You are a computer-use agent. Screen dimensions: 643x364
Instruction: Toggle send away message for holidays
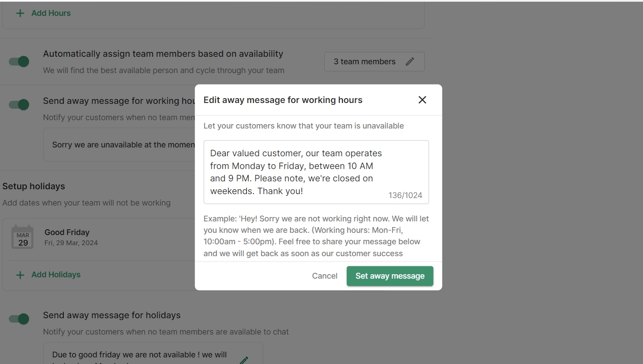click(19, 319)
